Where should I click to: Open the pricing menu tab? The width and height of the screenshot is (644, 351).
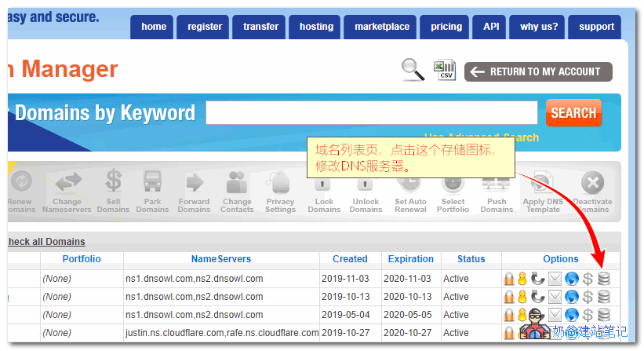tap(446, 27)
